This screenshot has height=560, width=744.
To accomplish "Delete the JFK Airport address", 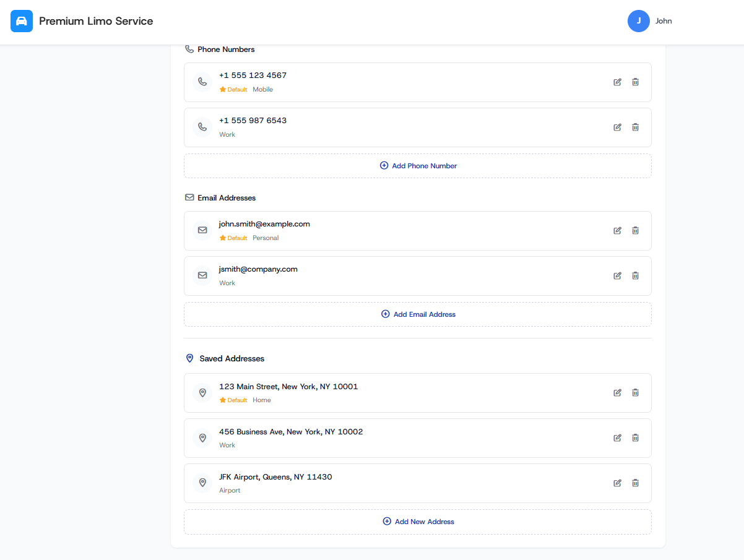I will 635,483.
